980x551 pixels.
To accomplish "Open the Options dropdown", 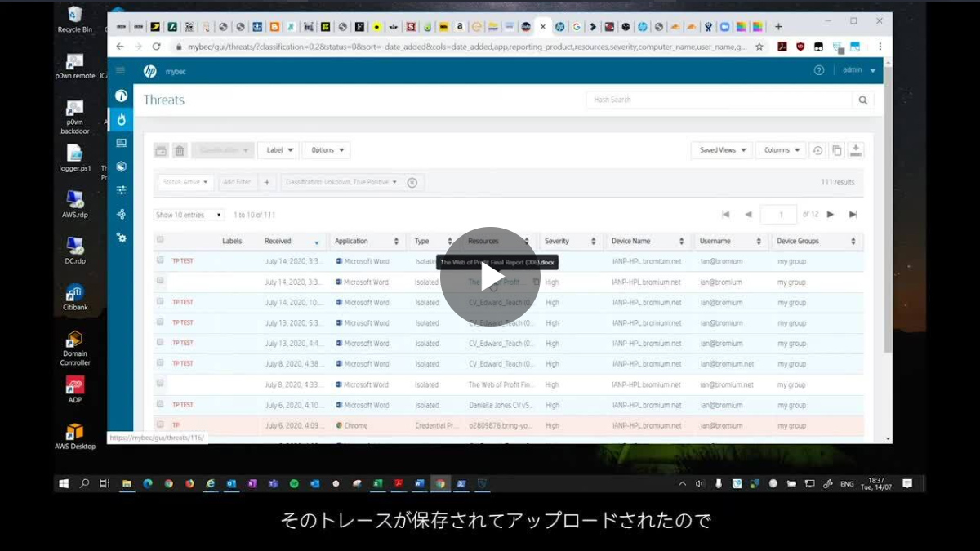I will 326,150.
